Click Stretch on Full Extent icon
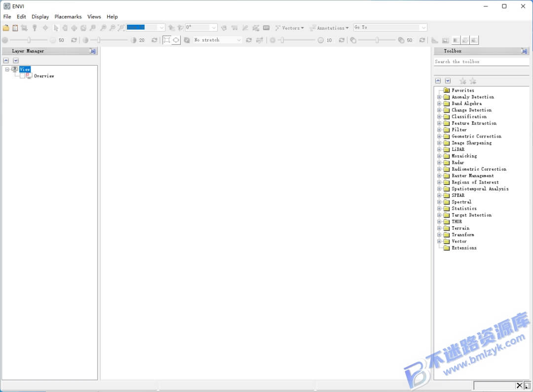The height and width of the screenshot is (392, 533). pos(176,40)
